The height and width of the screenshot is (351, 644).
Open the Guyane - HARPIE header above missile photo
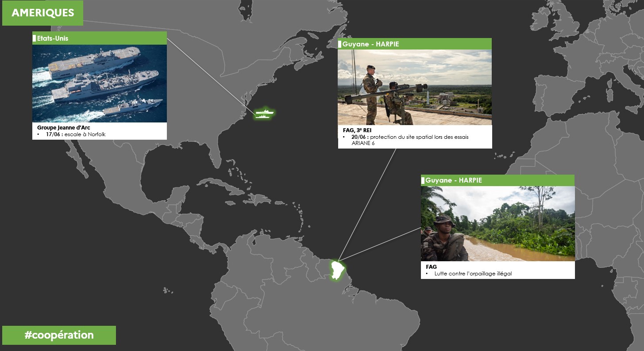(x=415, y=44)
